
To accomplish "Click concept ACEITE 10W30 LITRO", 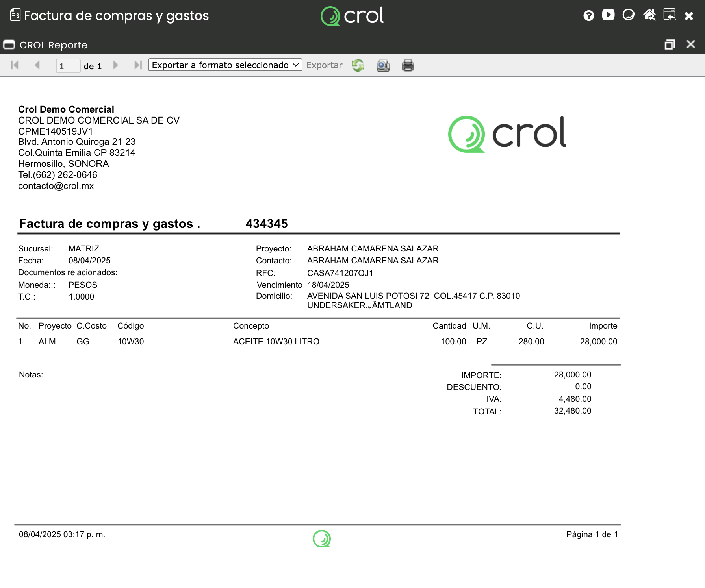I will point(276,342).
